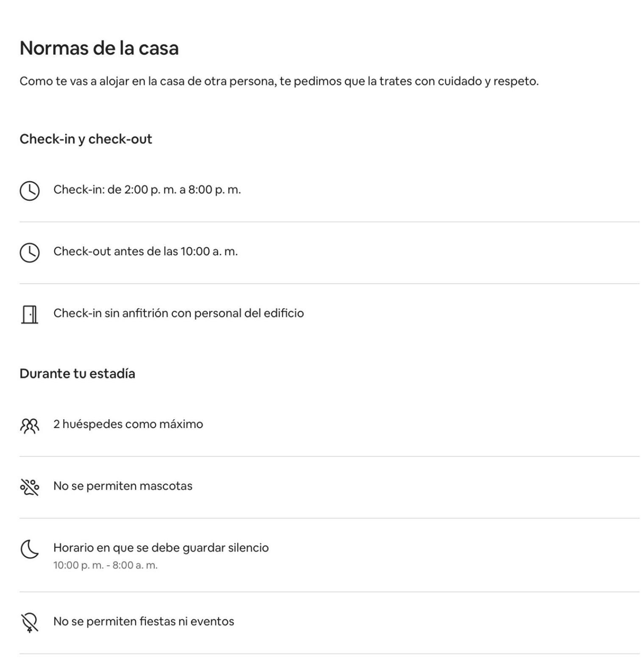
Task: Click the Durante tu estadía section heading
Action: [x=77, y=373]
